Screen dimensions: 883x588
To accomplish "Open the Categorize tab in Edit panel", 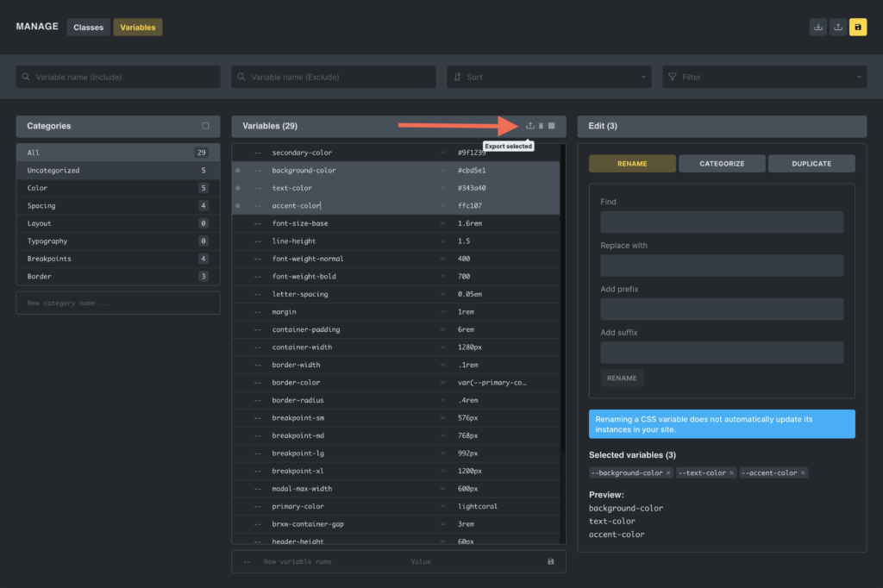I will click(x=722, y=163).
